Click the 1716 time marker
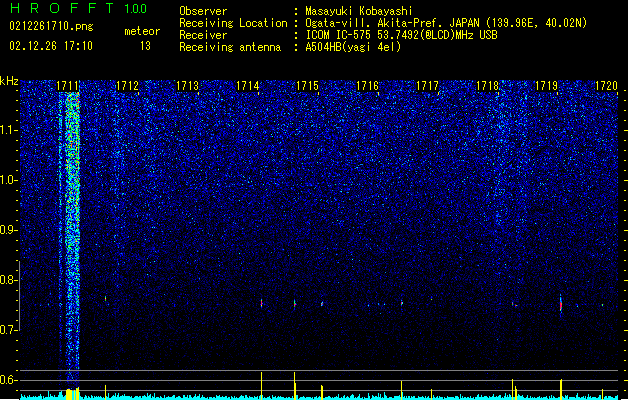This screenshot has width=629, height=400. (x=367, y=86)
